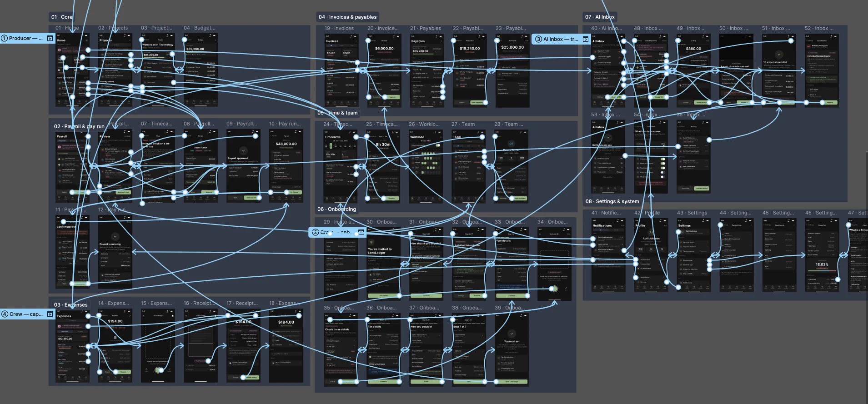Select the 06 · Onboarding section label
868x404 pixels.
(337, 209)
